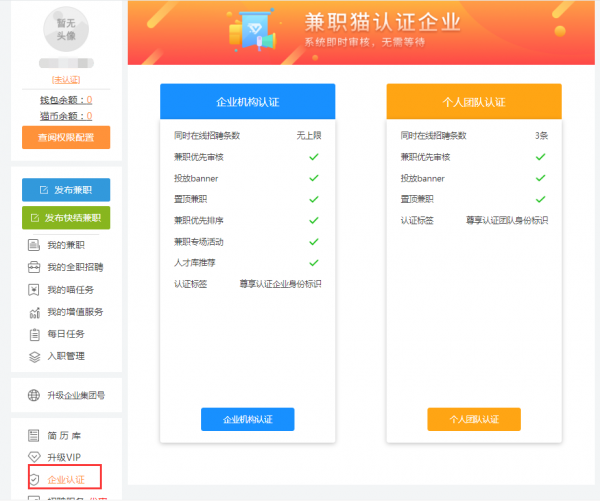Screen dimensions: 600x501
Task: Click checkmark beside 人才库推荐
Action: 314,263
